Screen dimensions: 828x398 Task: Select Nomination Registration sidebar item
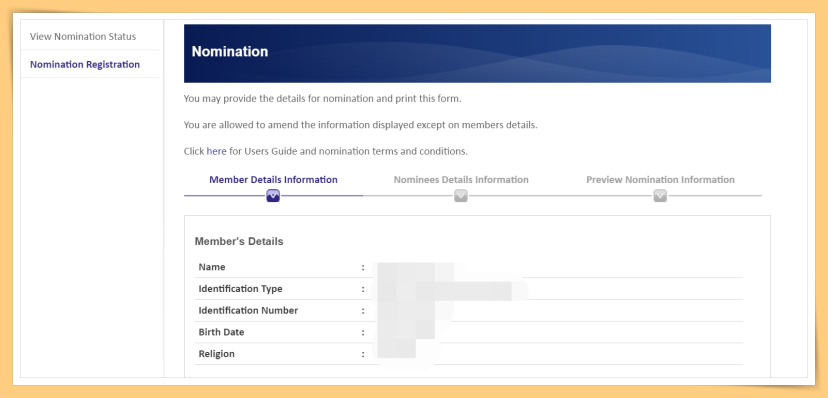(x=85, y=64)
